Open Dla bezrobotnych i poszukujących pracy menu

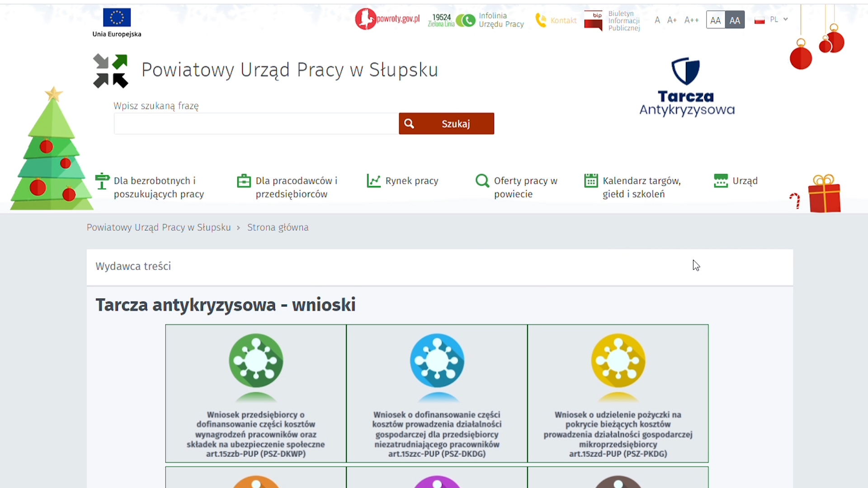tap(159, 187)
